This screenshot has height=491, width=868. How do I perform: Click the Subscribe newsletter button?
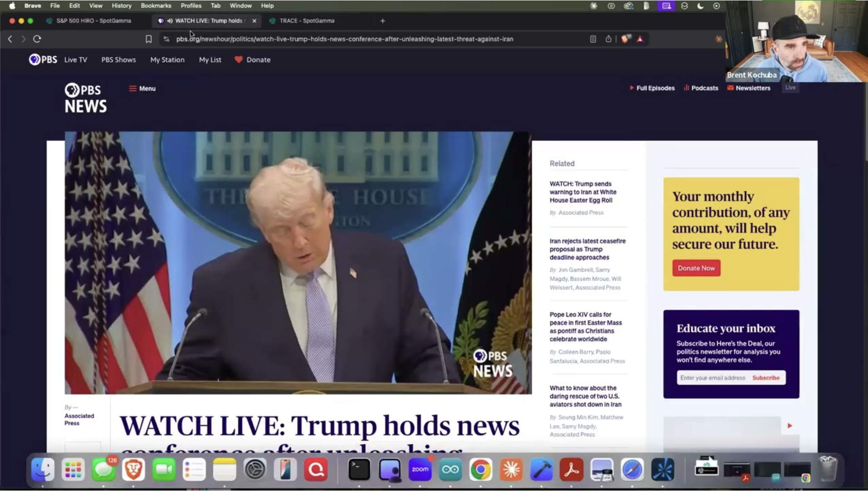(766, 378)
